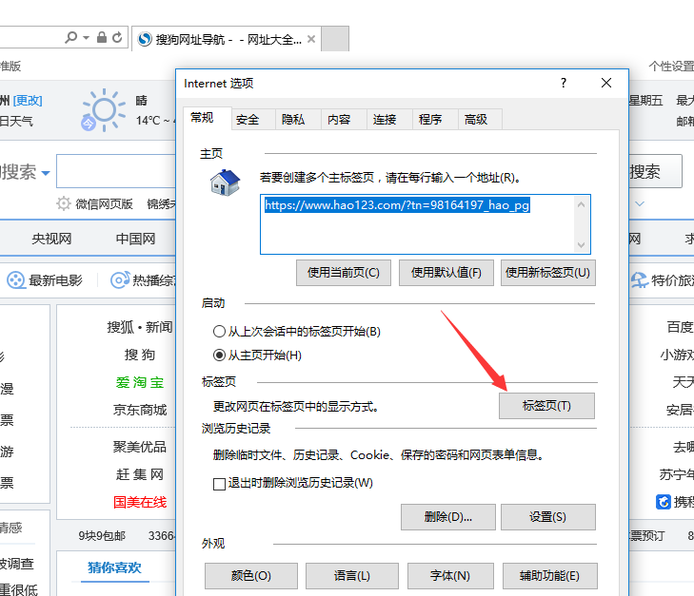Open the 搜索 type dropdown arrow
The height and width of the screenshot is (596, 694).
tap(46, 174)
